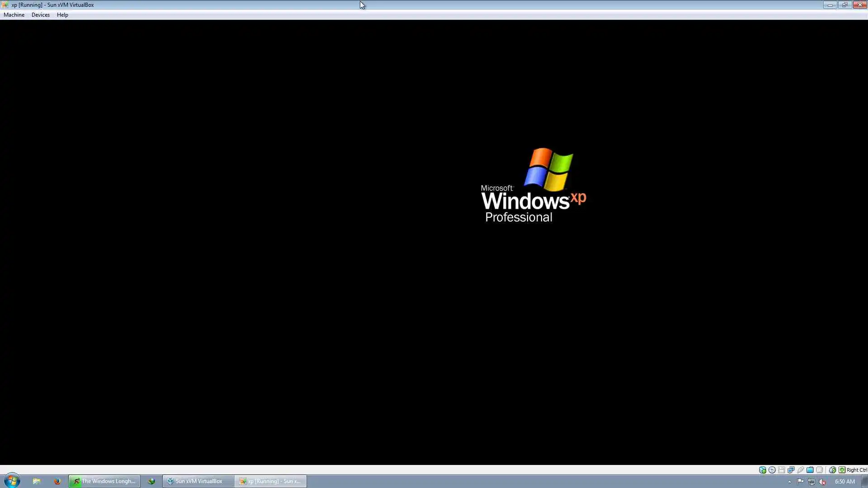Toggle muted volume icon in system tray
The height and width of the screenshot is (488, 868).
[822, 482]
